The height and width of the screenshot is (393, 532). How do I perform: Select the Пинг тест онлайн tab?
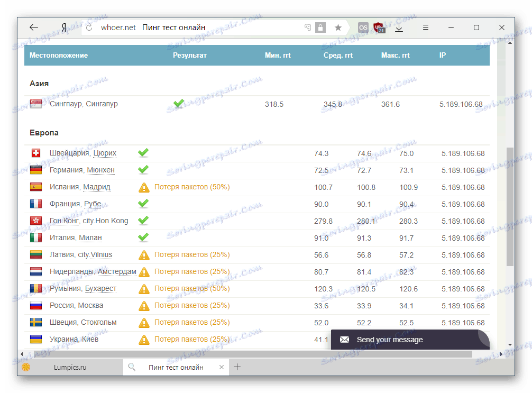[x=176, y=368]
